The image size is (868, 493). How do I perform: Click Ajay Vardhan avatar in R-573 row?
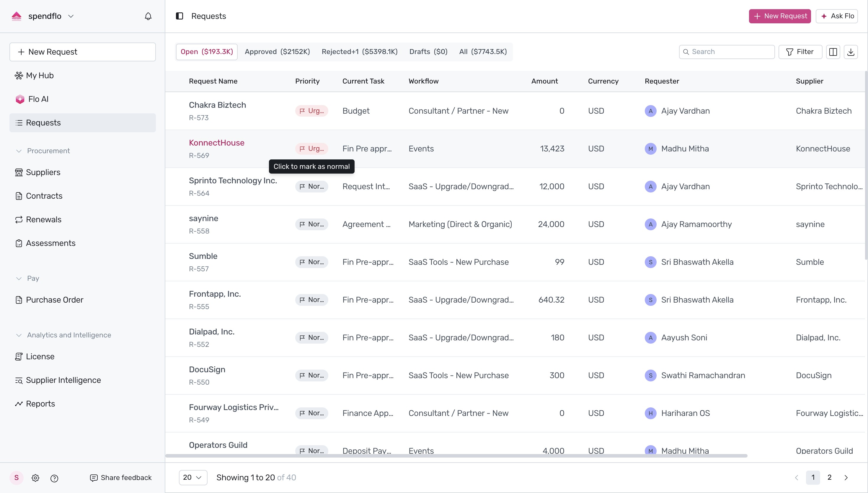(650, 111)
